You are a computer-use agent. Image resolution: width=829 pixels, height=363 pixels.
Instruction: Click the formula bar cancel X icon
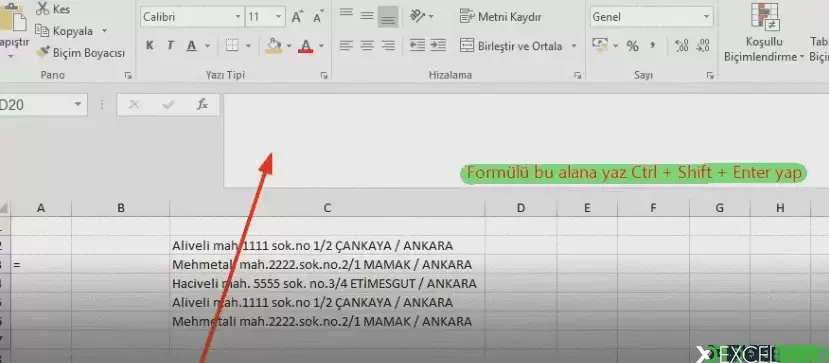(x=134, y=105)
